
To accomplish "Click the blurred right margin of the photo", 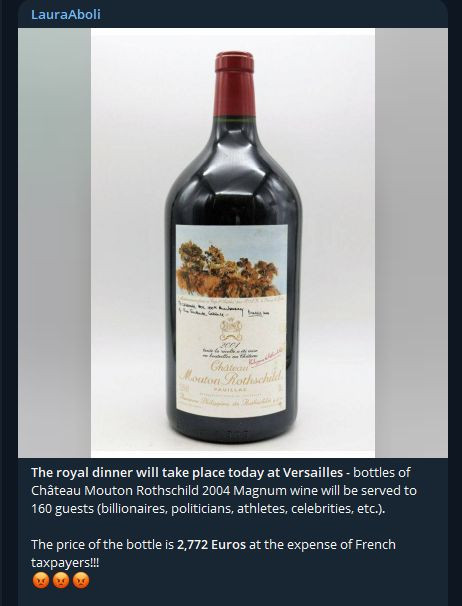I will click(411, 243).
